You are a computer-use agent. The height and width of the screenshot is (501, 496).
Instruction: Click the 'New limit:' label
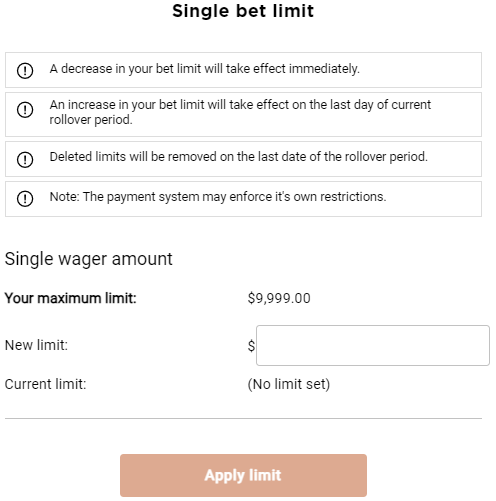coord(36,345)
